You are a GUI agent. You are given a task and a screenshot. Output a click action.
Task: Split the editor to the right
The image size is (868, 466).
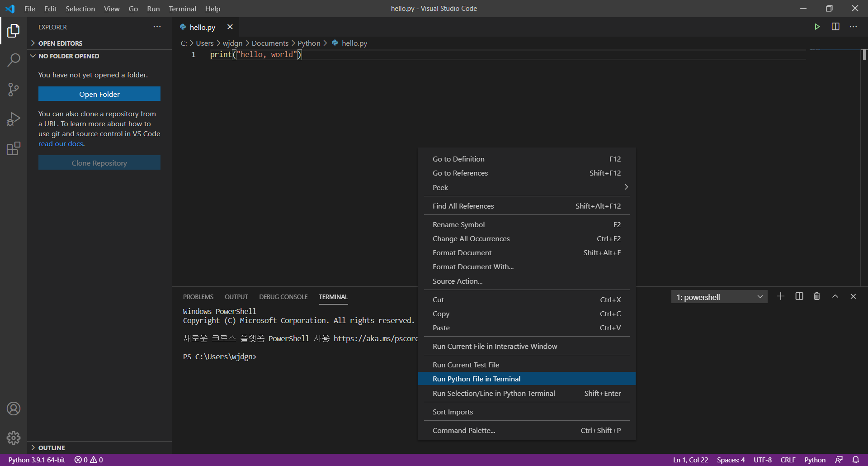835,27
